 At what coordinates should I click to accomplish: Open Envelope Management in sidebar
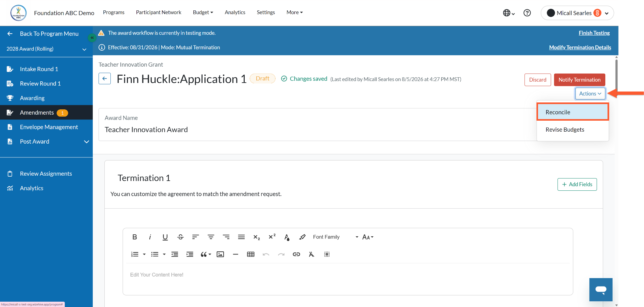click(x=46, y=127)
